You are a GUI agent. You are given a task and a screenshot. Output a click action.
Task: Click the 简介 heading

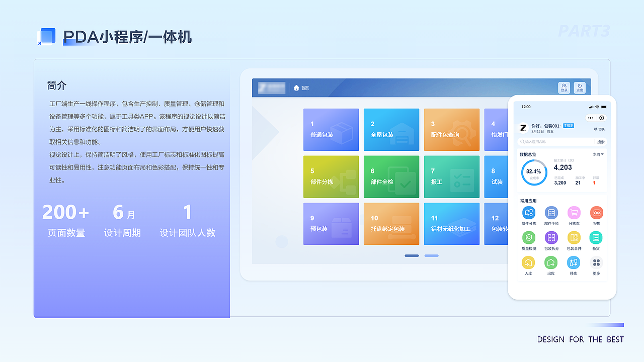pyautogui.click(x=57, y=85)
